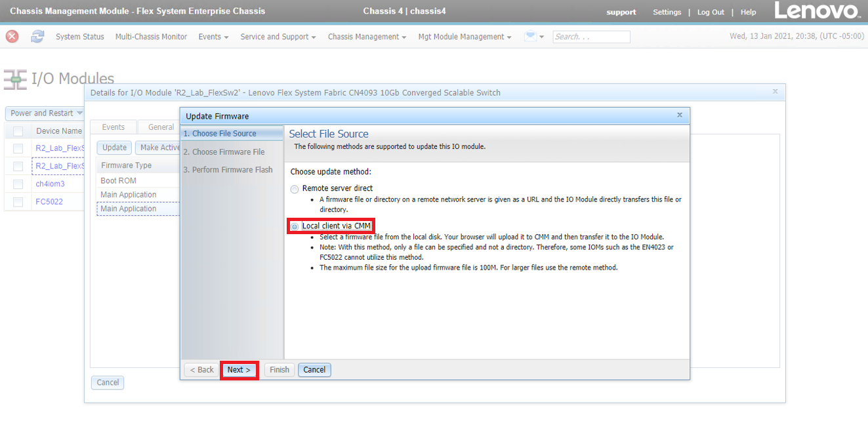Screen dimensions: 868x425
Task: Expand the Events dropdown menu
Action: (x=213, y=37)
